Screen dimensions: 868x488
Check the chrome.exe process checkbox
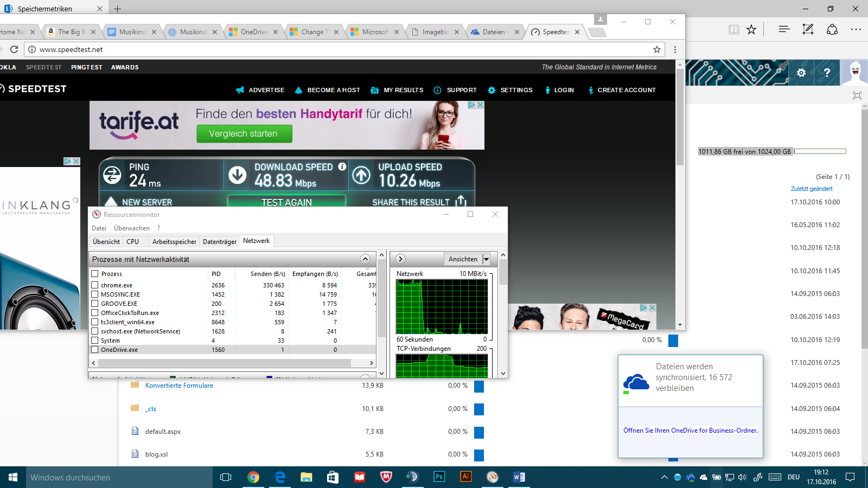pyautogui.click(x=95, y=285)
